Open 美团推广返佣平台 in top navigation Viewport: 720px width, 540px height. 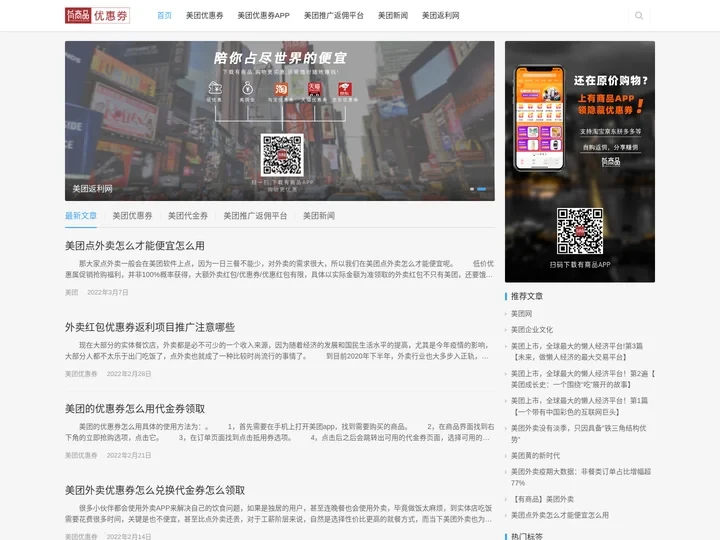pyautogui.click(x=334, y=16)
